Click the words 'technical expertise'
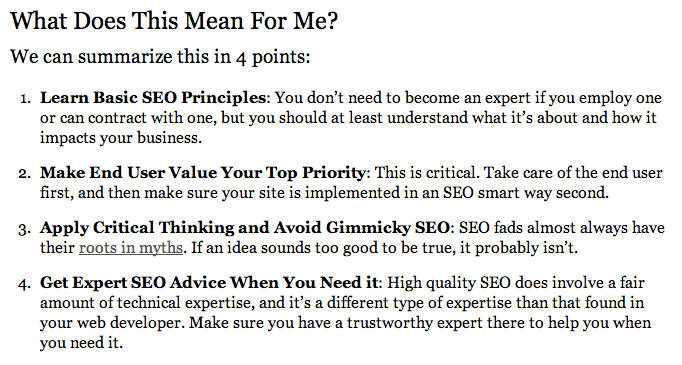Screen dimensions: 682x365 [x=185, y=303]
